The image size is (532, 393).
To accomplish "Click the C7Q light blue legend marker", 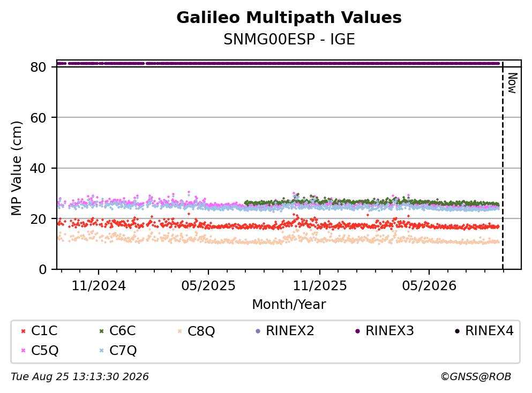I will (101, 351).
